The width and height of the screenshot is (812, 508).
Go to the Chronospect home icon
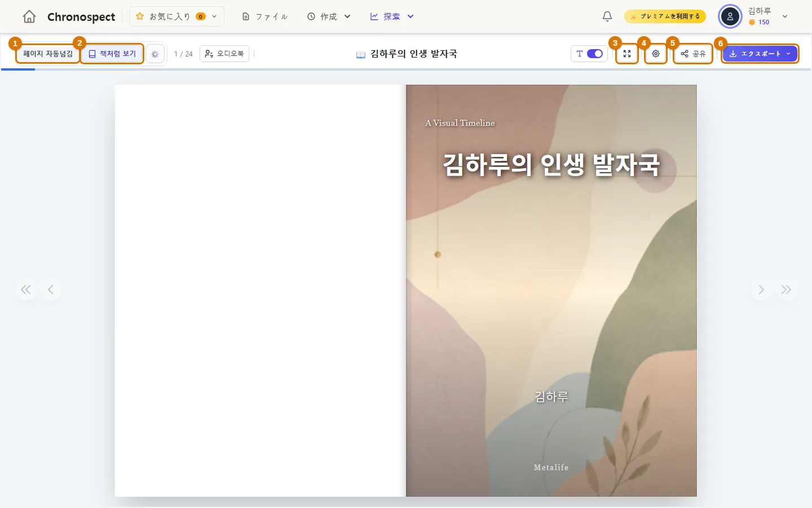pos(29,17)
